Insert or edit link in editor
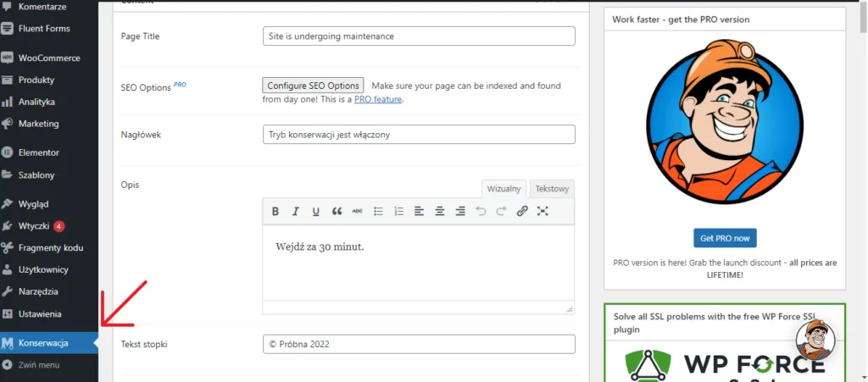This screenshot has height=382, width=868. pyautogui.click(x=522, y=211)
